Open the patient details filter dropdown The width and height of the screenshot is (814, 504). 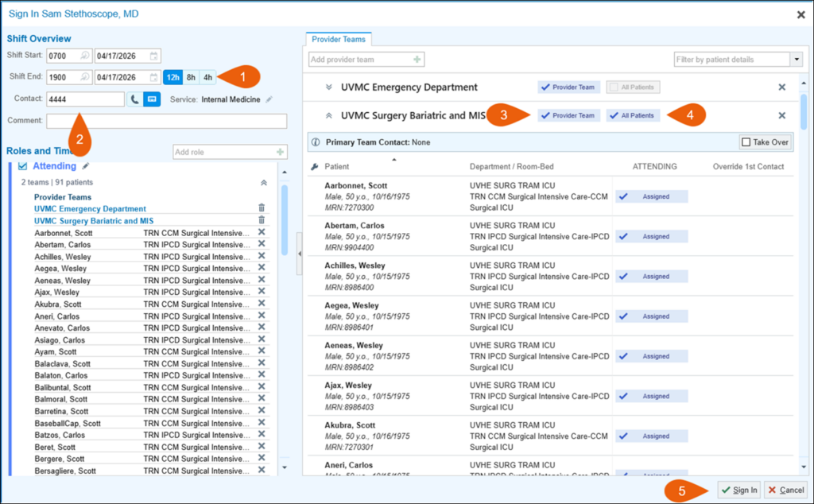(x=796, y=59)
